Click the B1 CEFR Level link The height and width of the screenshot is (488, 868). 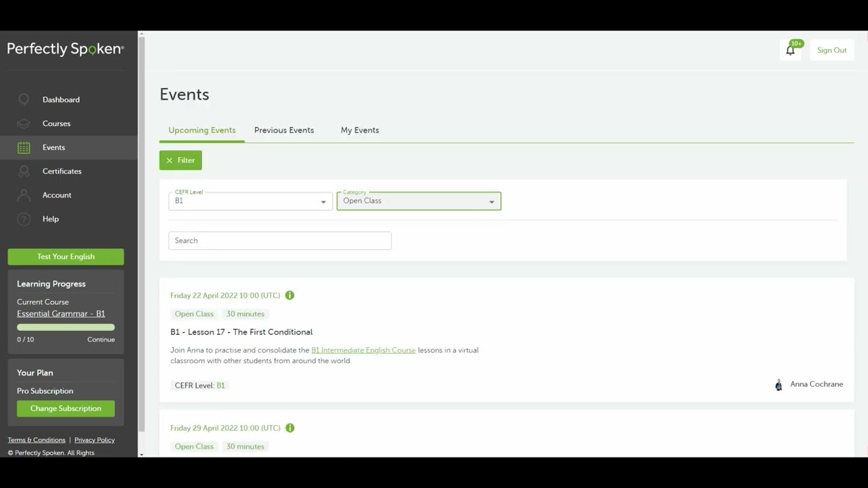[220, 386]
